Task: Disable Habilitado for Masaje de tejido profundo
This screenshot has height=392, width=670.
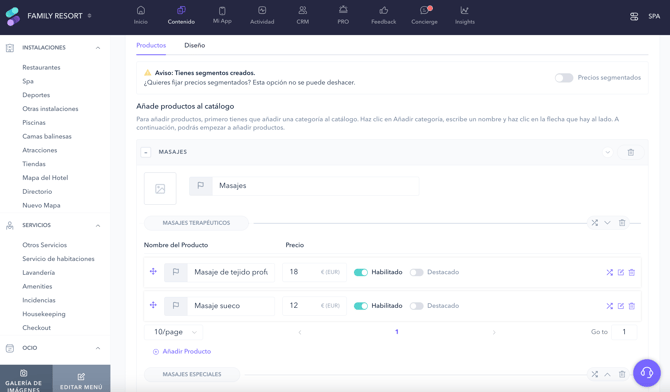Action: pos(361,272)
